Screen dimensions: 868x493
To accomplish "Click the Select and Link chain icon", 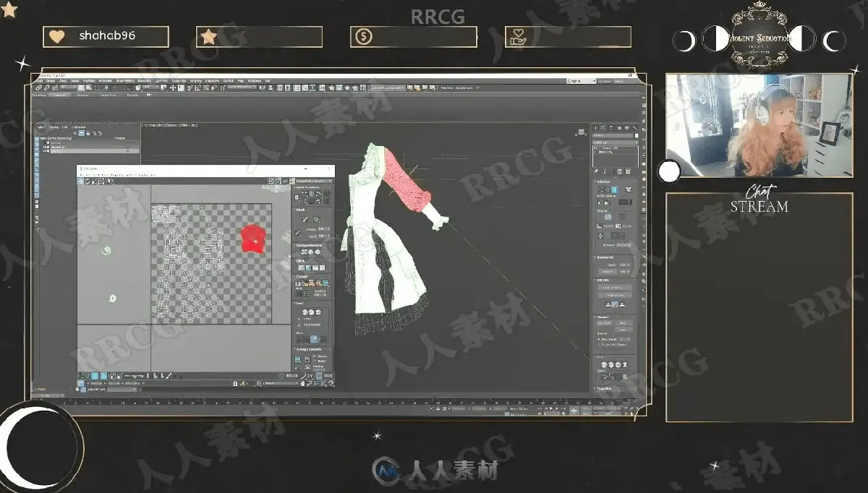I will [38, 87].
